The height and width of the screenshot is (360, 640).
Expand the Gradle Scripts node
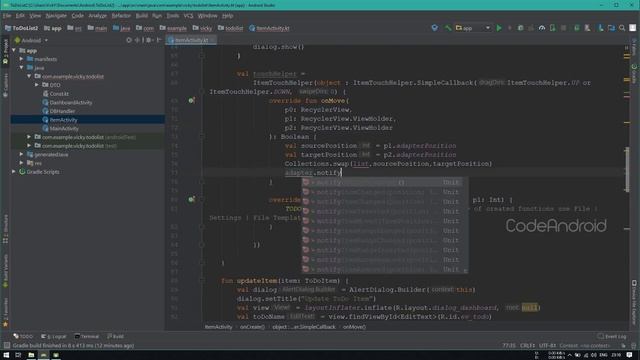14,172
